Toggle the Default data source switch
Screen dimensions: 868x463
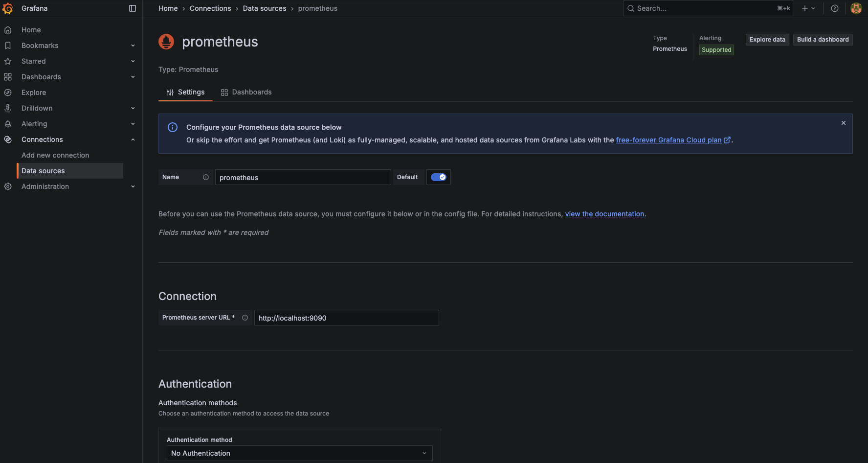pos(439,177)
